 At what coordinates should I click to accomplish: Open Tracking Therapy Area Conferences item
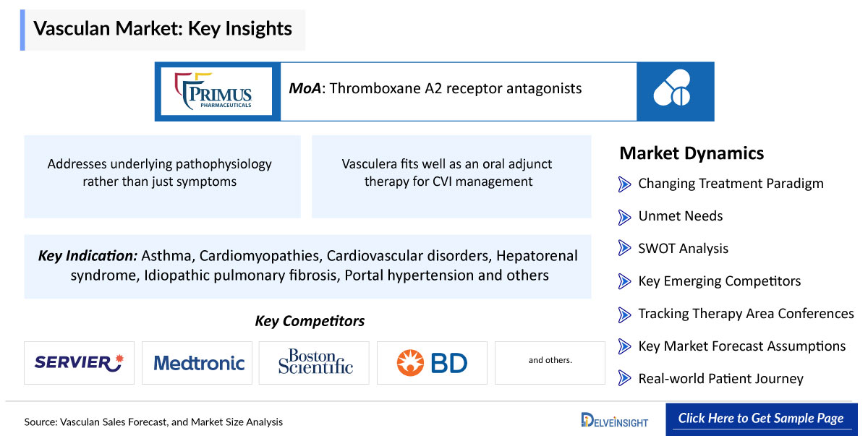click(736, 313)
